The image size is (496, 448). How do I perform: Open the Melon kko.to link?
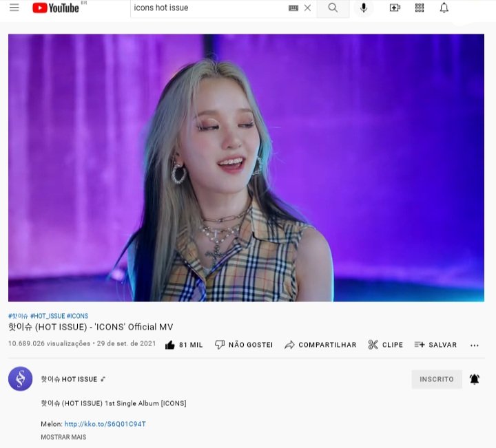pos(105,424)
